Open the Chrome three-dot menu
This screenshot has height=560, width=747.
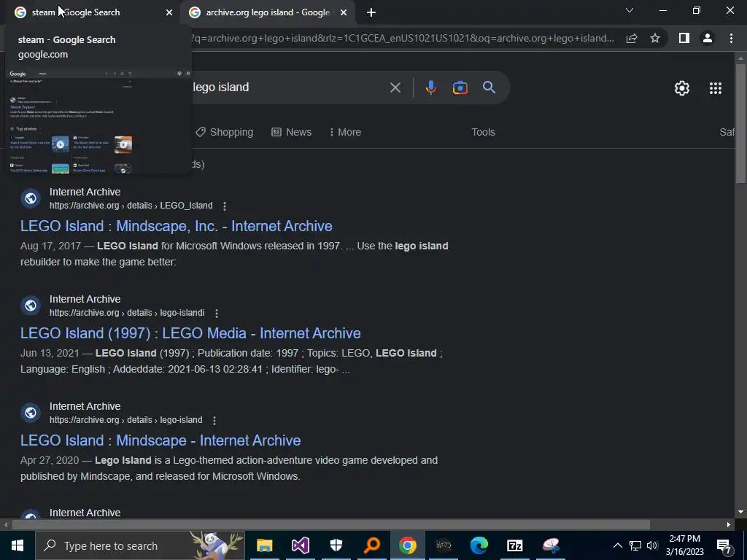tap(731, 38)
